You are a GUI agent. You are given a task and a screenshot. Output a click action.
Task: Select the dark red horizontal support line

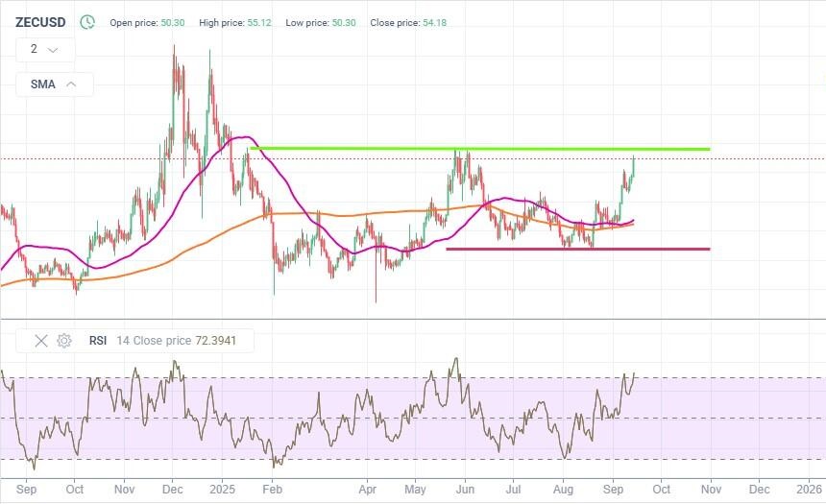click(x=576, y=249)
